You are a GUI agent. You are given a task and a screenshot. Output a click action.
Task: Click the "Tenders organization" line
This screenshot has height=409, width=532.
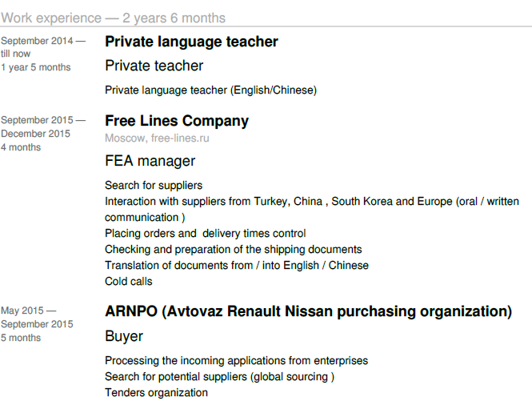(156, 392)
